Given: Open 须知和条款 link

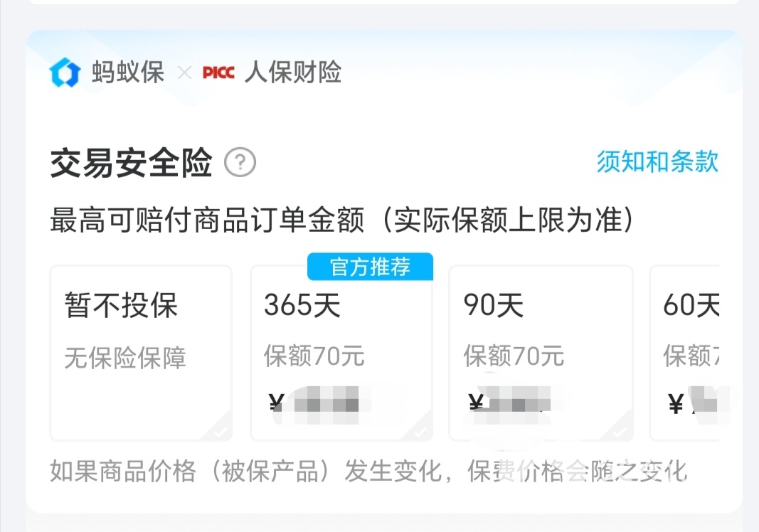Looking at the screenshot, I should pos(657,161).
